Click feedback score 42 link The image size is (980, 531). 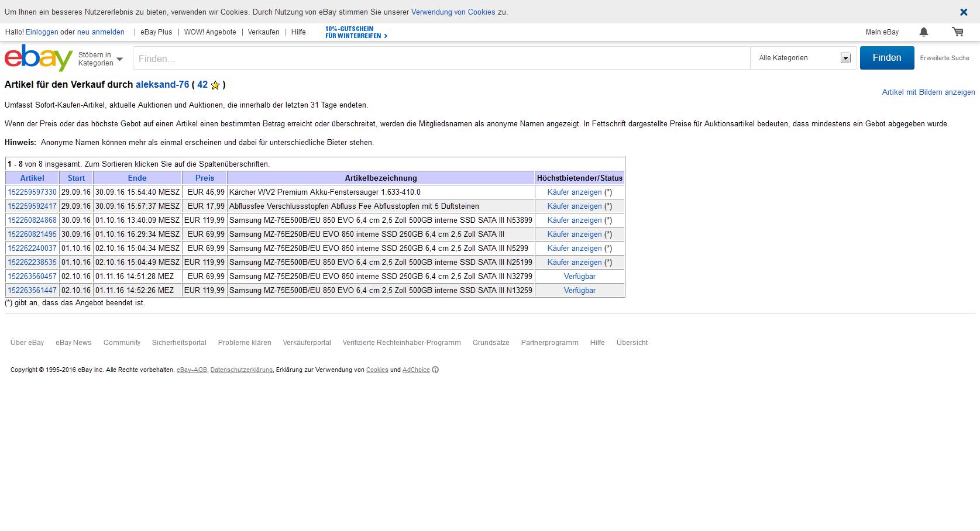tap(202, 84)
